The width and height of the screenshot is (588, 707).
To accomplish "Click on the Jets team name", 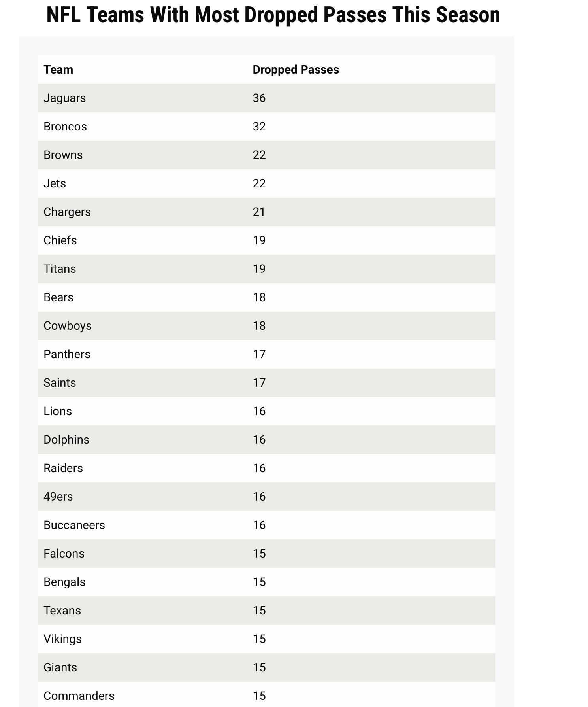I will coord(55,183).
